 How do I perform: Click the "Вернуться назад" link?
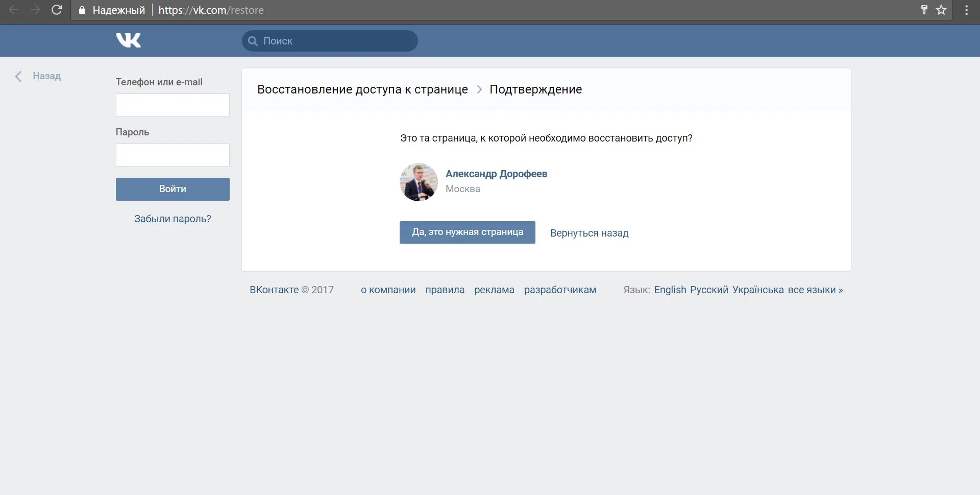(x=589, y=233)
